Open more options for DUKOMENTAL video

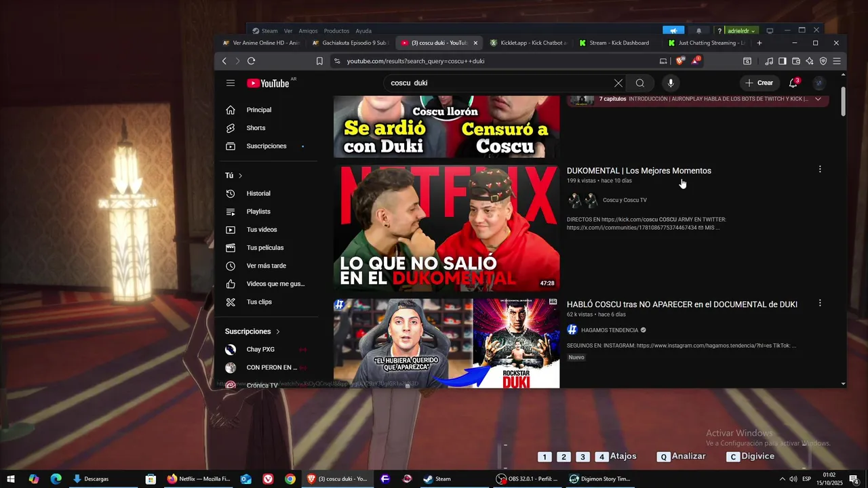pos(820,169)
